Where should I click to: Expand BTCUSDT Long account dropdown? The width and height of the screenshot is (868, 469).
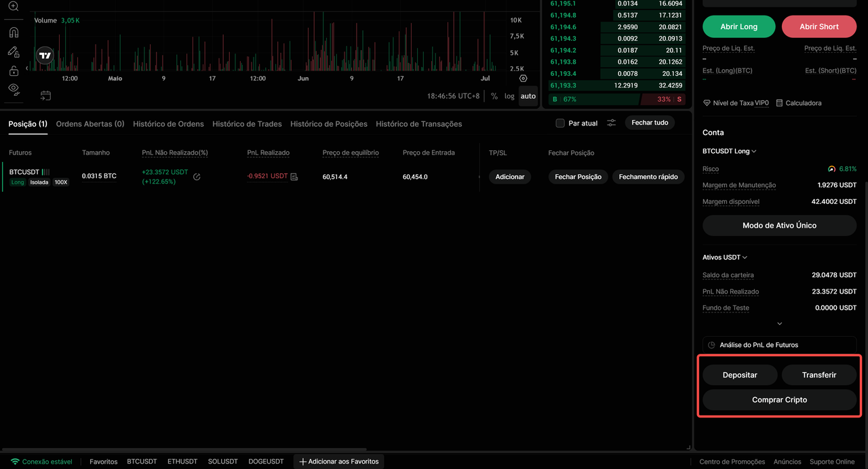coord(730,151)
